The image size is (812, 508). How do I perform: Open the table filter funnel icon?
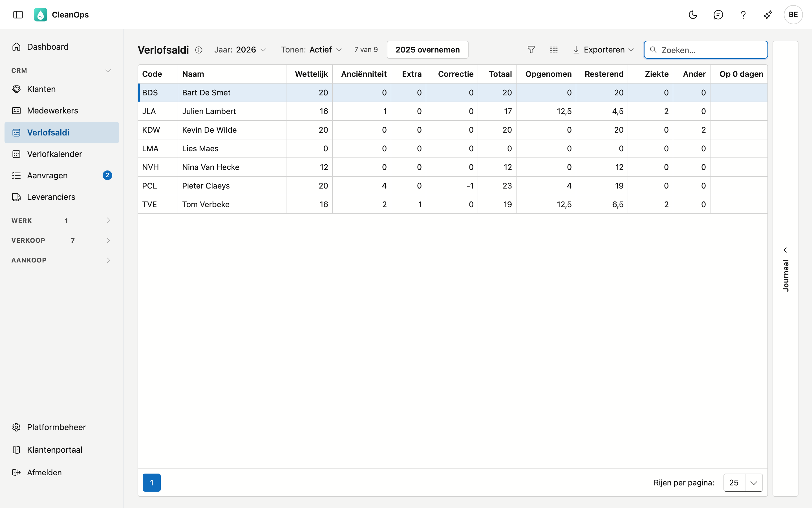click(x=531, y=50)
